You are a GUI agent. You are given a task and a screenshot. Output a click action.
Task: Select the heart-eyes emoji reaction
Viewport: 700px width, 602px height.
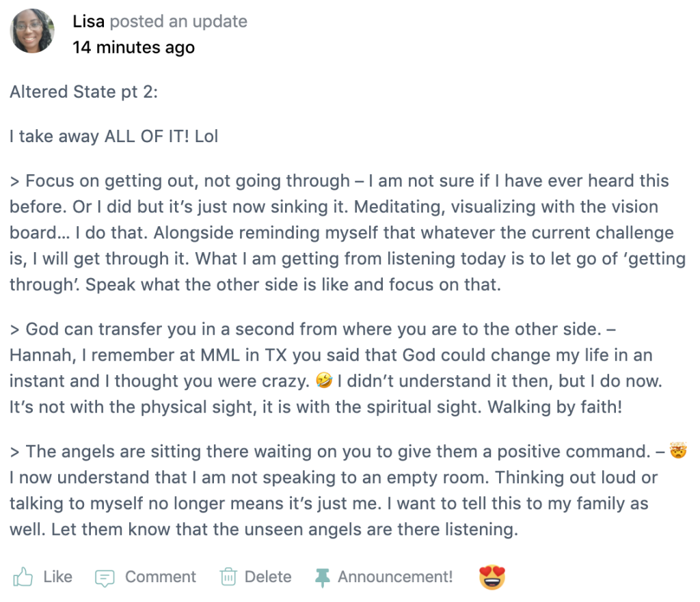[492, 577]
